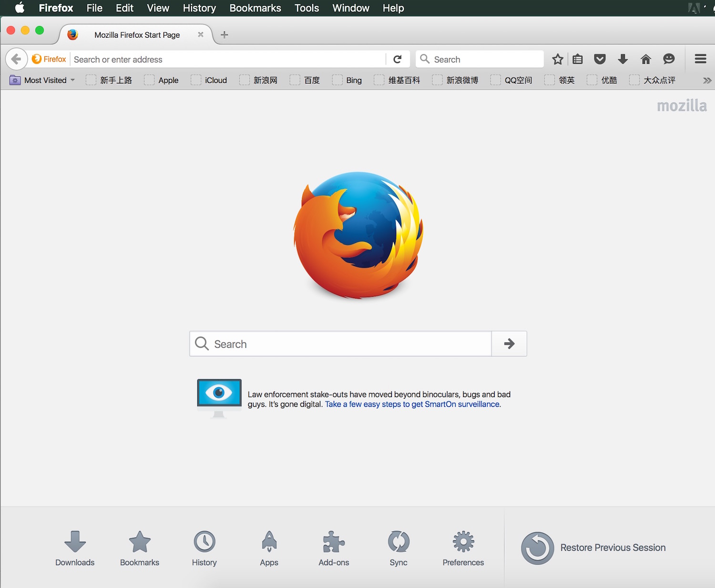Click the Adobe icon in menu bar
Screen dimensions: 715x588
point(694,8)
